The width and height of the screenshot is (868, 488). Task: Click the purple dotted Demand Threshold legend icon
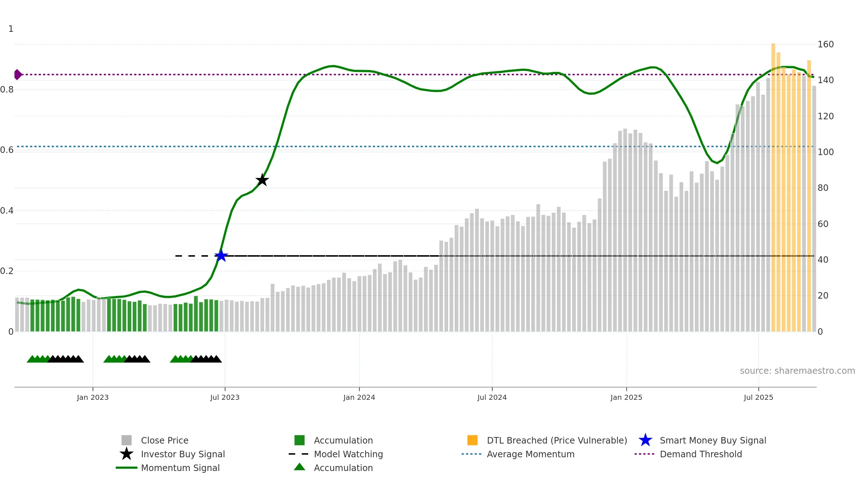point(644,454)
